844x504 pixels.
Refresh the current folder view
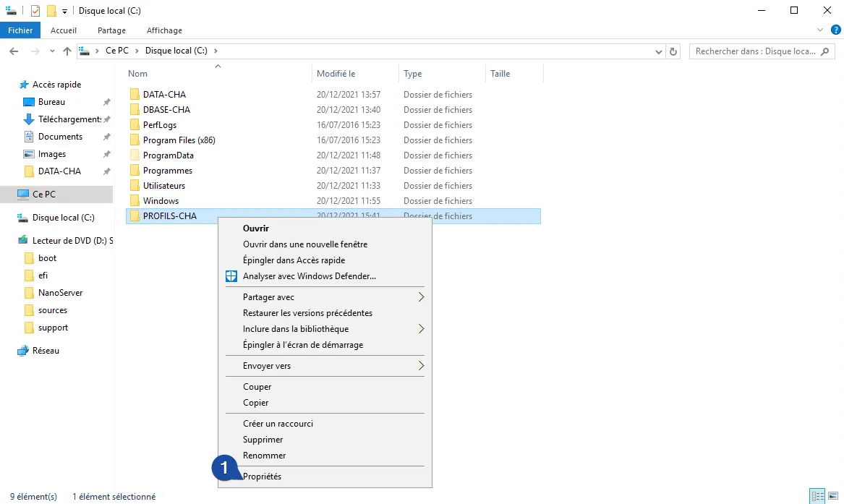(x=674, y=51)
